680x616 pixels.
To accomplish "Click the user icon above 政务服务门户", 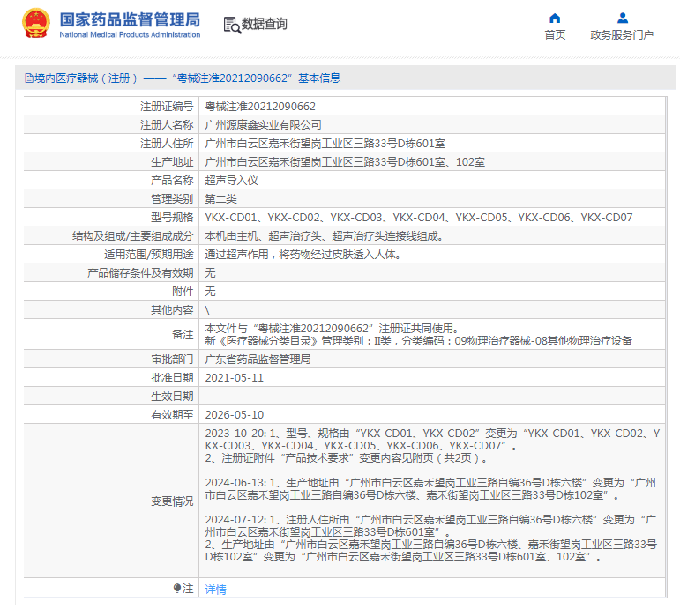I will pos(623,19).
